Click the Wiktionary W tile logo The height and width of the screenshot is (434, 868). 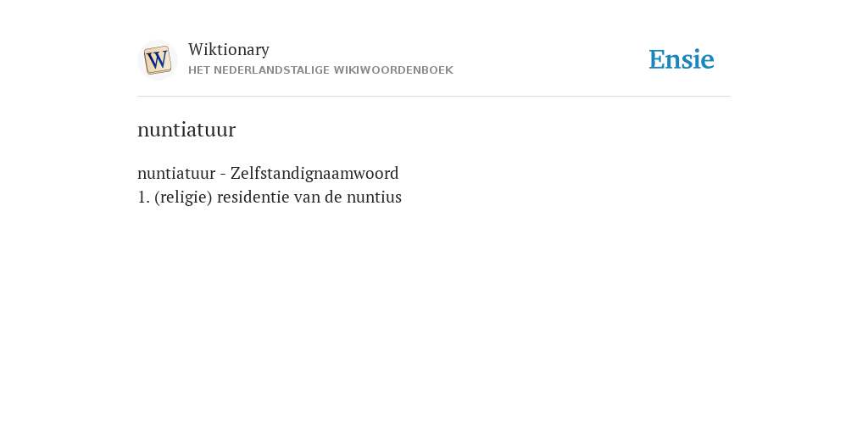(157, 60)
